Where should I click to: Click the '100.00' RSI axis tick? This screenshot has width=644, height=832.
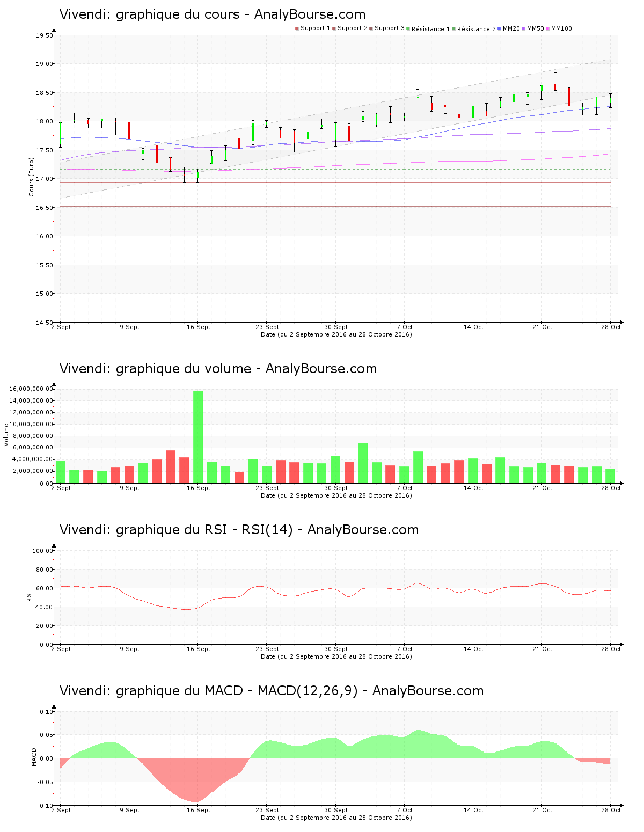pyautogui.click(x=43, y=551)
